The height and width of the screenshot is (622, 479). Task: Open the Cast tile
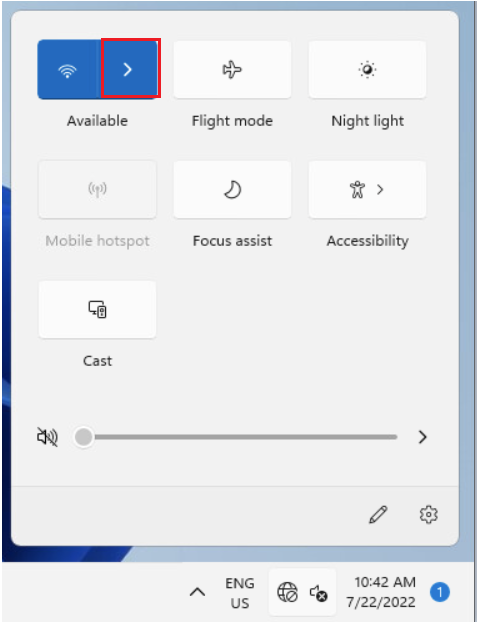click(97, 309)
